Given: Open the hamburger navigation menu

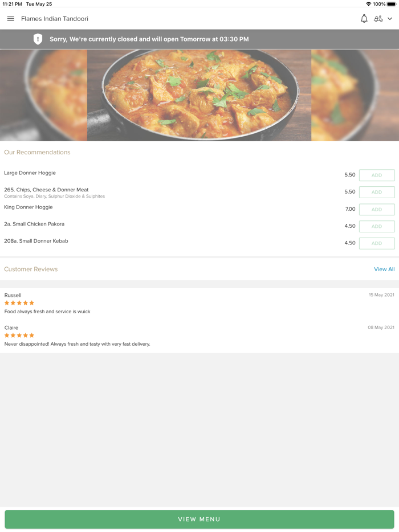Looking at the screenshot, I should coord(10,18).
